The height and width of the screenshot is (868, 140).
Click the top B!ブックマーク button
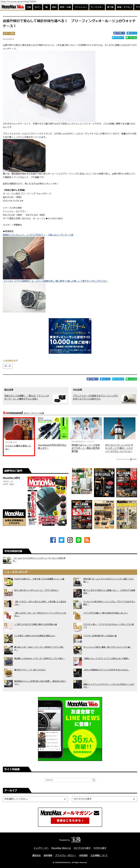118,38
